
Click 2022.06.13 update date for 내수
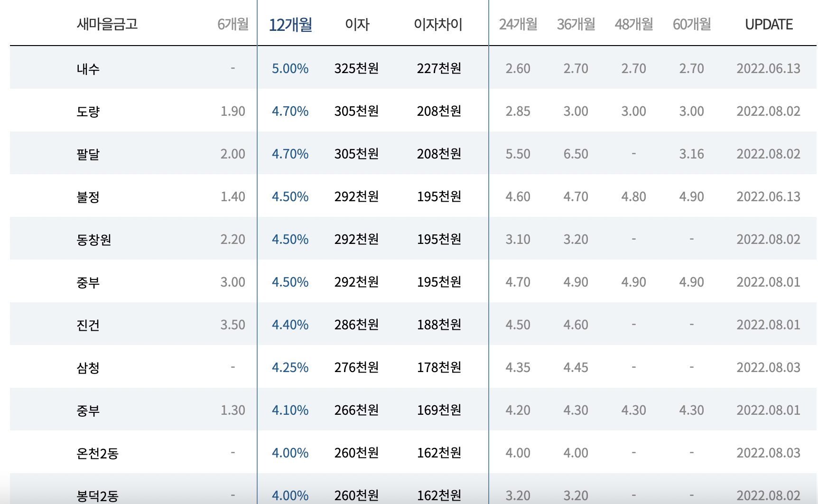click(x=768, y=68)
